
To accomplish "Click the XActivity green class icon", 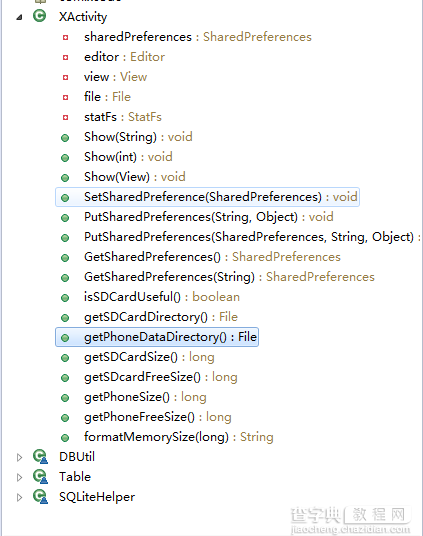I will (x=40, y=16).
